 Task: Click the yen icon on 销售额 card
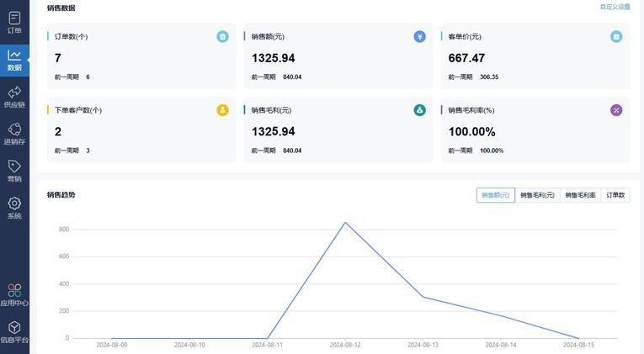419,37
